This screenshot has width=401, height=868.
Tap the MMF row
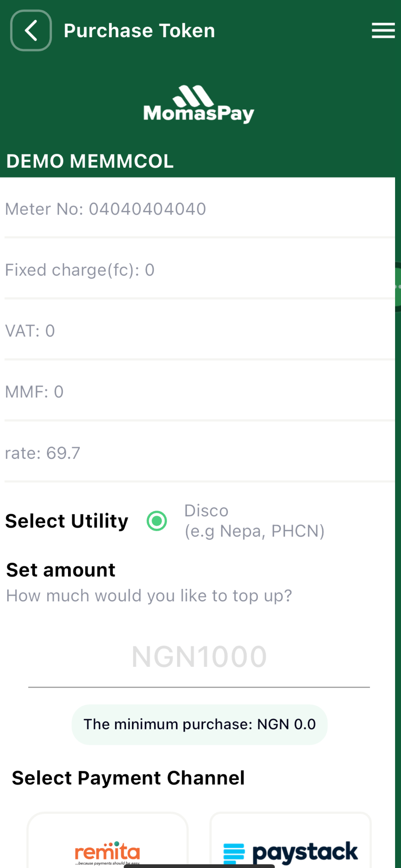tap(199, 392)
